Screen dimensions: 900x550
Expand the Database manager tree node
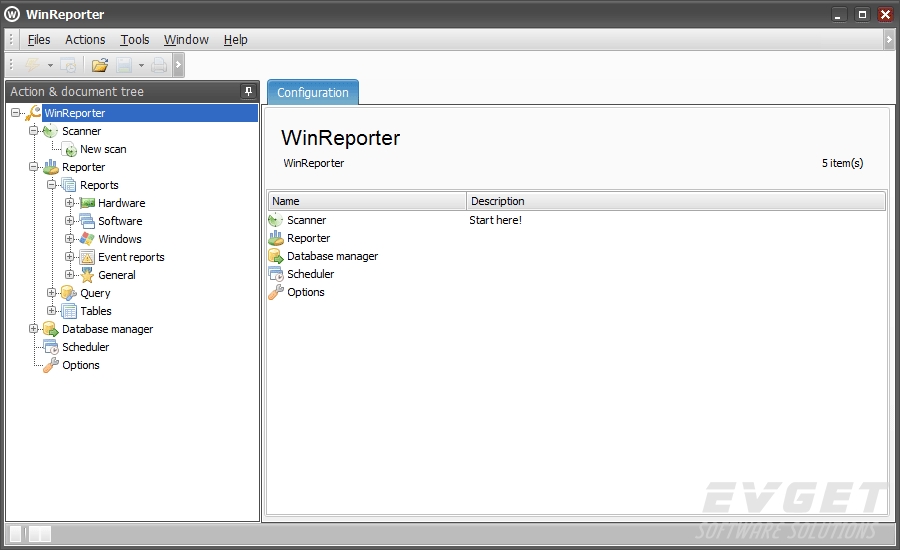[x=33, y=328]
